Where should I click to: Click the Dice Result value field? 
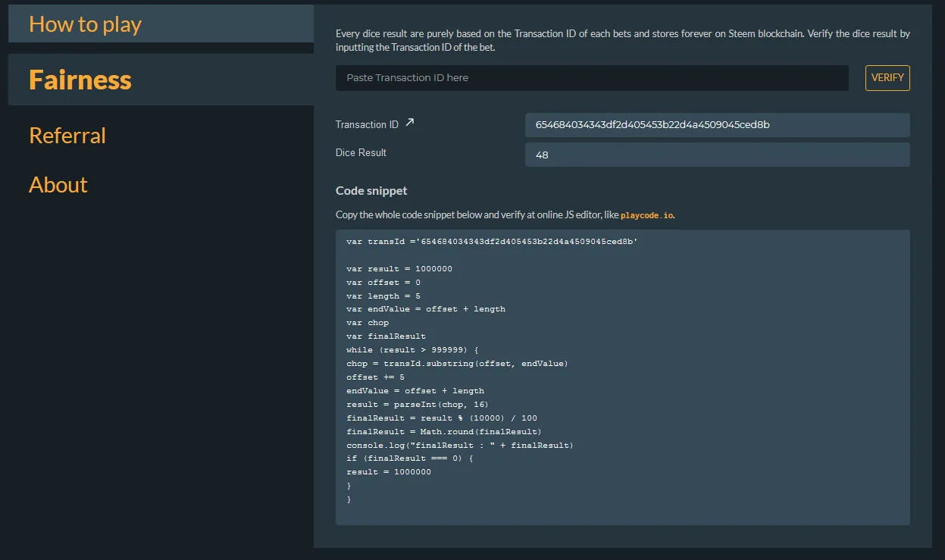click(716, 155)
